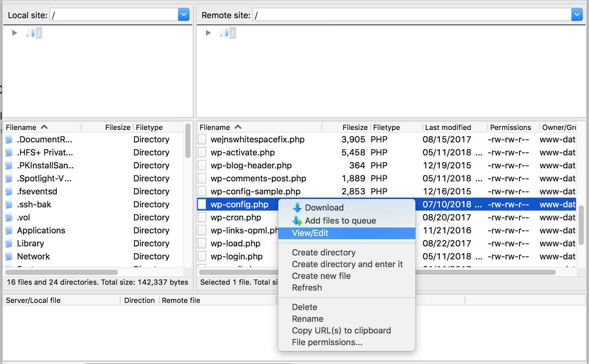589x364 pixels.
Task: Click the wp-cron.php file icon
Action: pos(202,217)
